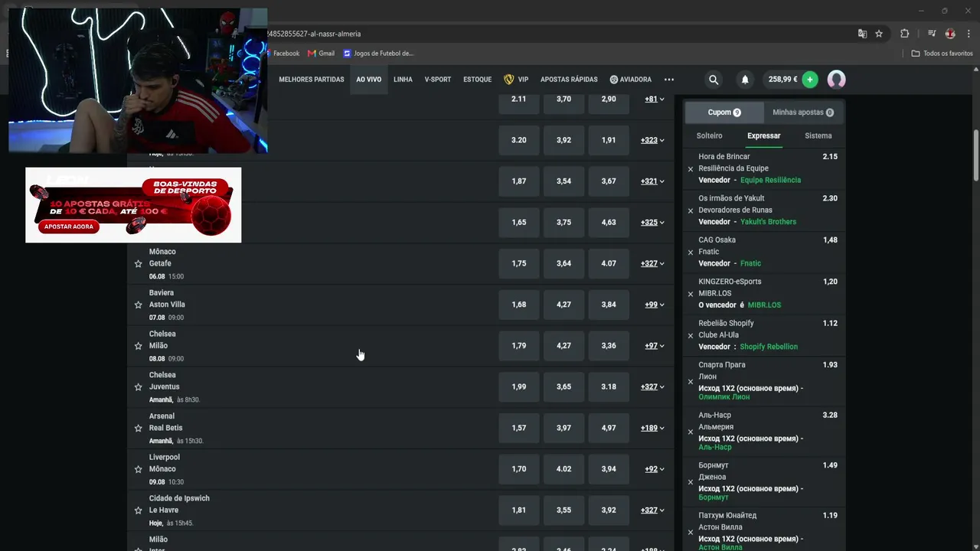980x551 pixels.
Task: Switch to the Minhas apostas tab
Action: click(803, 112)
